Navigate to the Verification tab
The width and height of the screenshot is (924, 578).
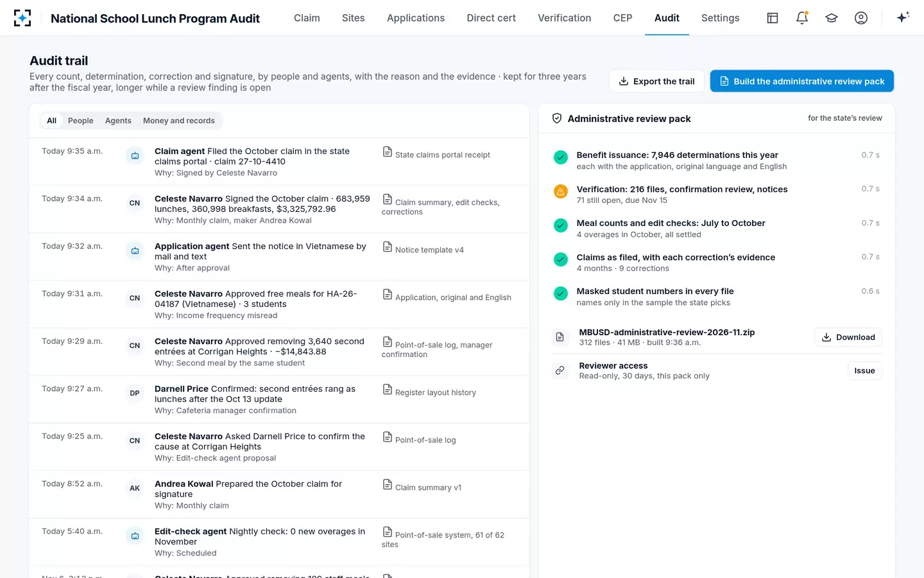pyautogui.click(x=565, y=18)
